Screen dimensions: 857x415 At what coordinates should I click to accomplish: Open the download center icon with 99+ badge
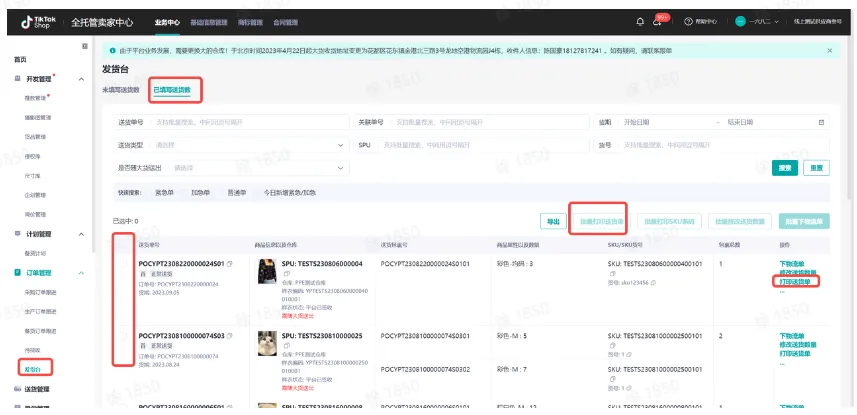click(x=658, y=22)
